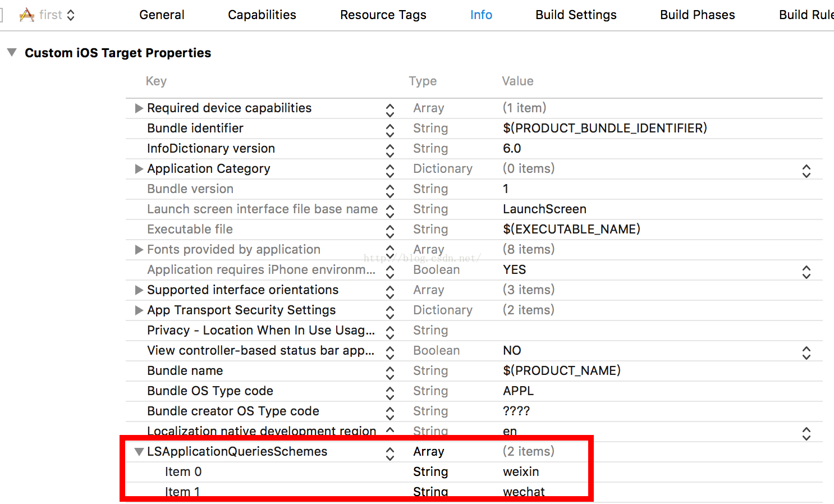834x504 pixels.
Task: Open key stepper for Bundle name
Action: pyautogui.click(x=390, y=373)
